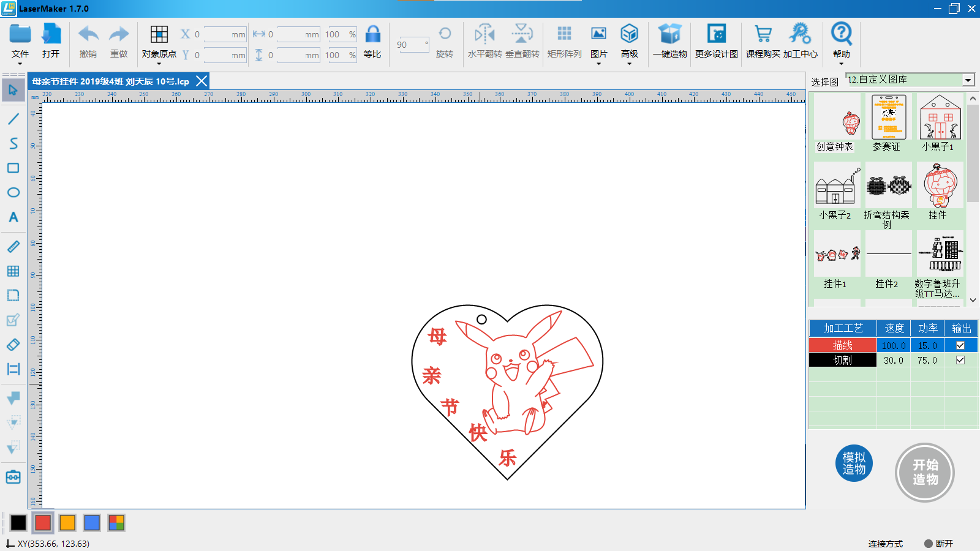Select the ruler measure tool
The image size is (980, 551).
click(13, 247)
